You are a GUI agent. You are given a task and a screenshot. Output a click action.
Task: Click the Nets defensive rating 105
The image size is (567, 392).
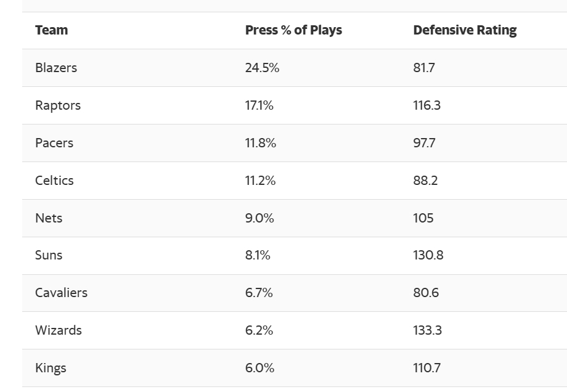coord(423,218)
